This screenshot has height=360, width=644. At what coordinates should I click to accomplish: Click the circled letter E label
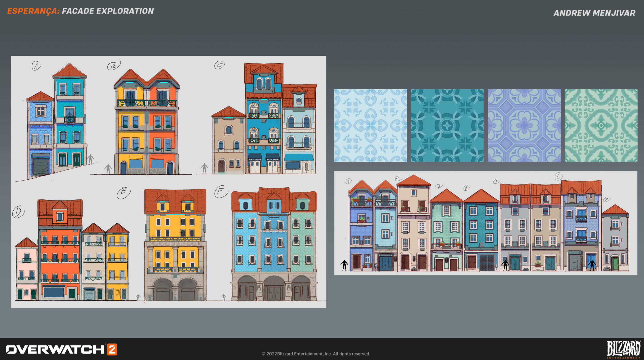click(123, 193)
